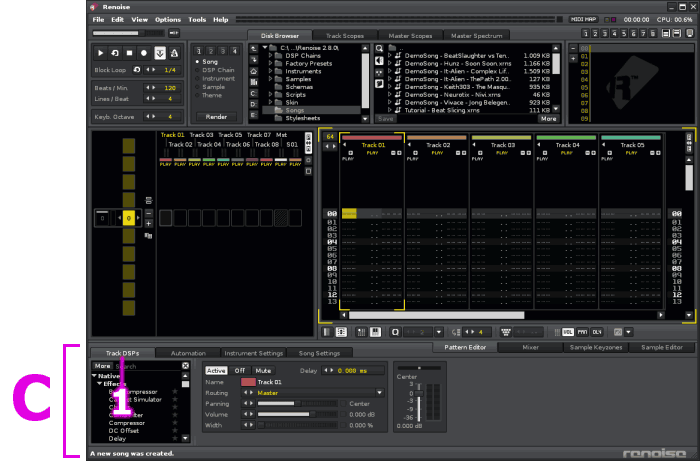This screenshot has width=700, height=461.
Task: Clear the DSP search with X icon
Action: [185, 365]
